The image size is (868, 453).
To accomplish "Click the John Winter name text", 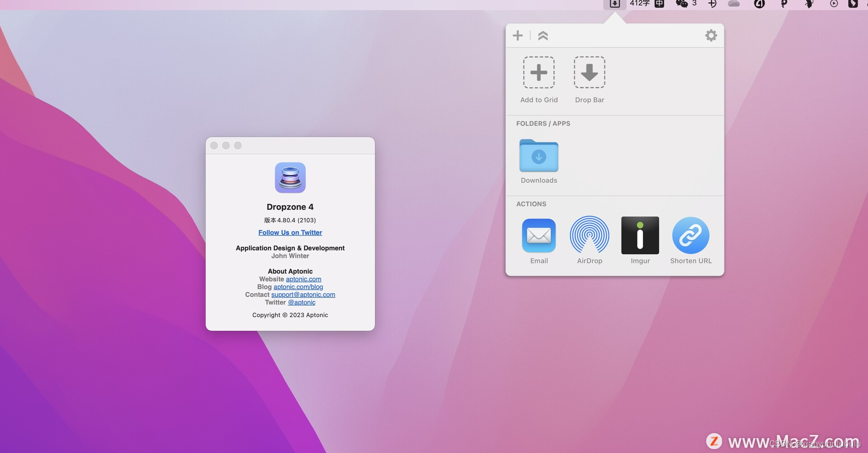I will [290, 255].
